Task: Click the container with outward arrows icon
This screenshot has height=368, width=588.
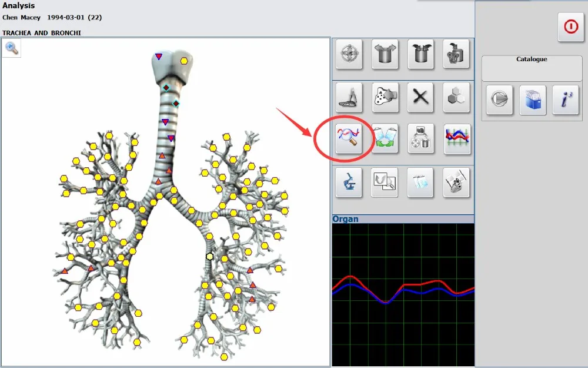Action: [x=385, y=54]
